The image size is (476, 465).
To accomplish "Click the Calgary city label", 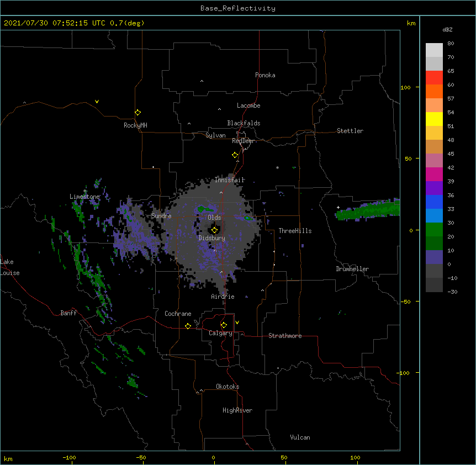I will pyautogui.click(x=220, y=333).
